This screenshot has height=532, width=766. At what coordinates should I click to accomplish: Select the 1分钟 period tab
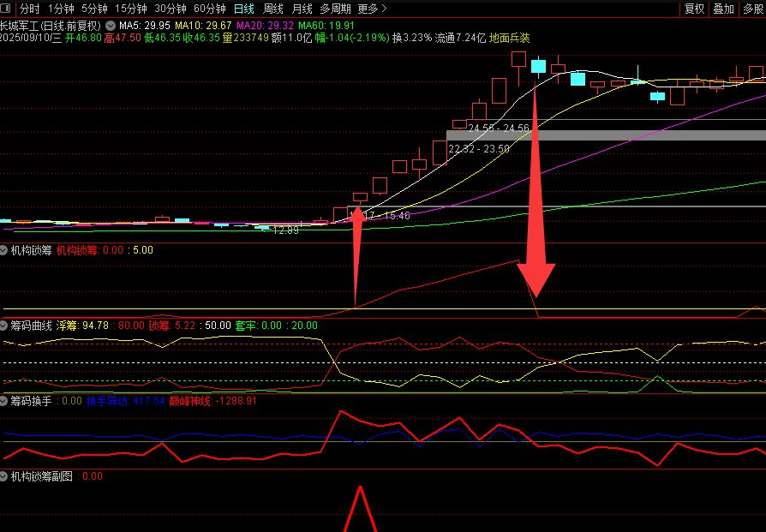[62, 9]
